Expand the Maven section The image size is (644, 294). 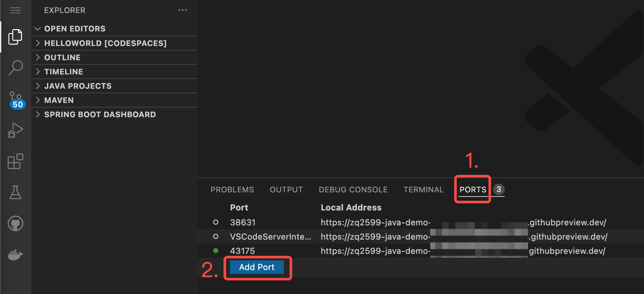pos(114,100)
